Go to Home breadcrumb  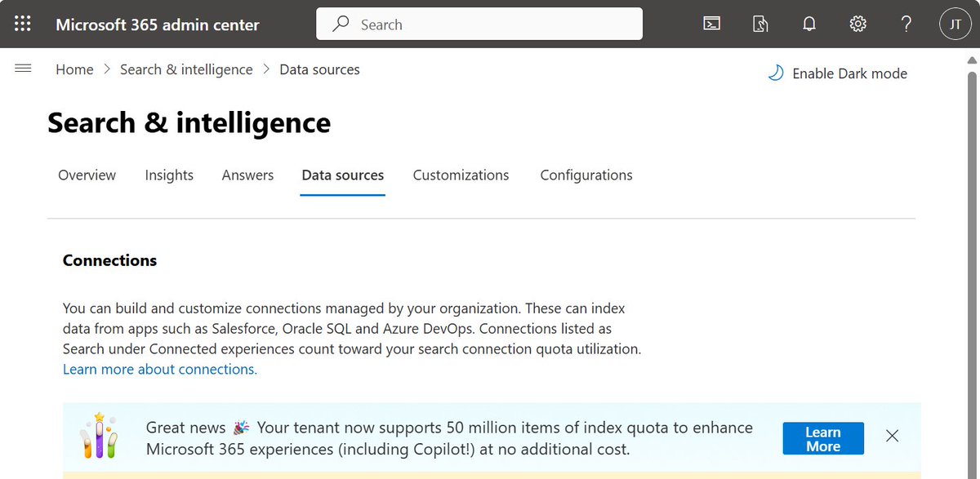click(74, 69)
